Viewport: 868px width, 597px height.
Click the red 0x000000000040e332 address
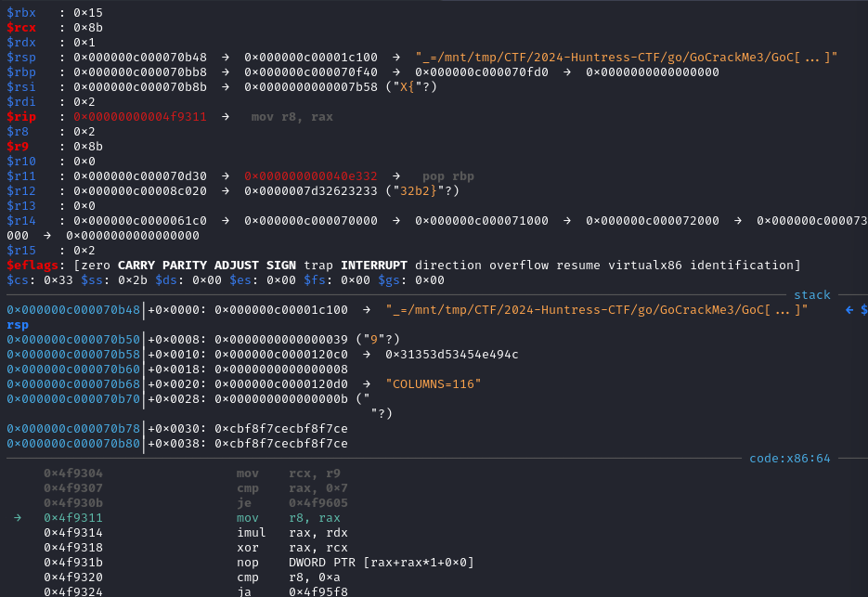coord(311,176)
